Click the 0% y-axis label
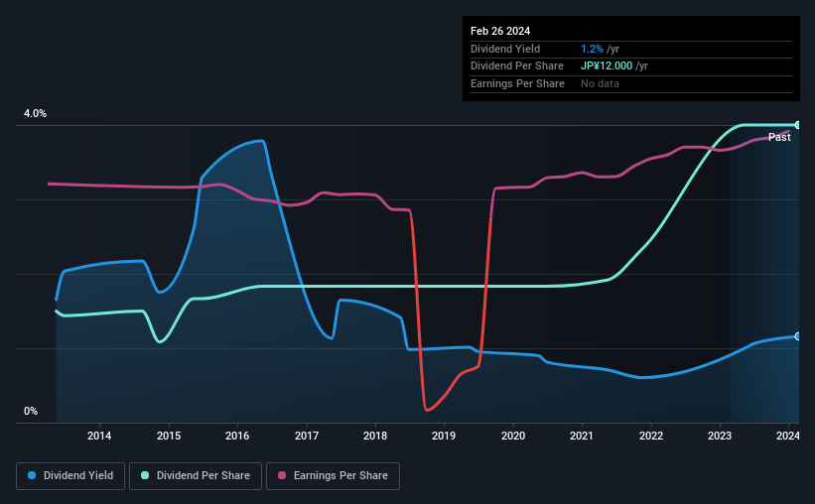This screenshot has width=815, height=504. point(31,412)
